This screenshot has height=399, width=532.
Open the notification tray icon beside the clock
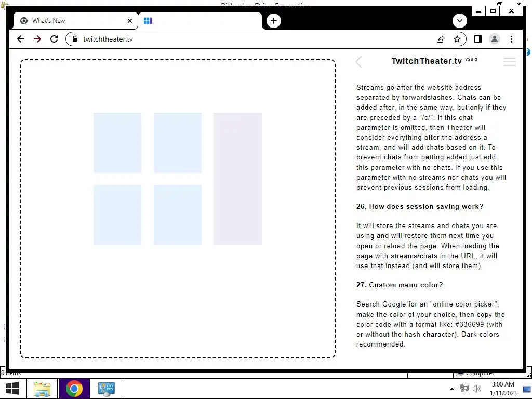click(527, 389)
